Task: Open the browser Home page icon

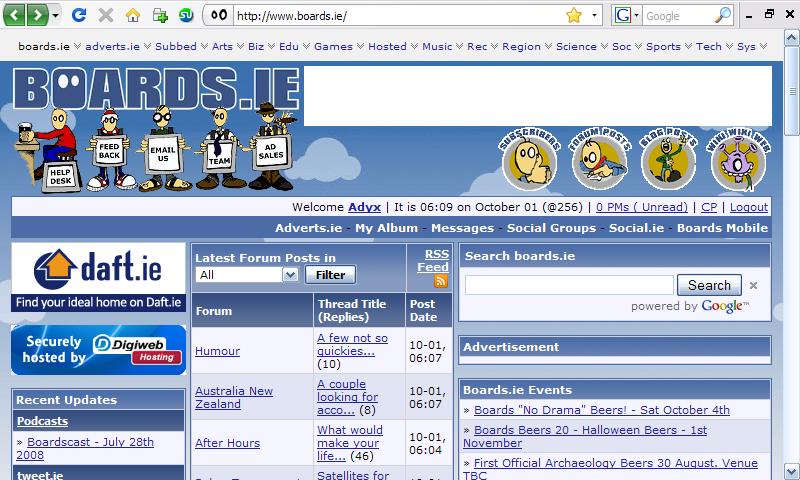Action: [x=133, y=15]
